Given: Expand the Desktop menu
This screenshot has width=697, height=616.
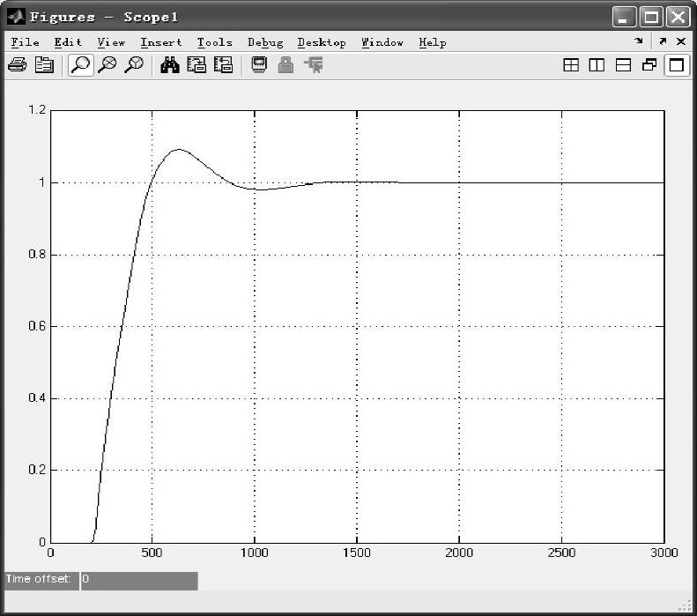Looking at the screenshot, I should coord(321,42).
